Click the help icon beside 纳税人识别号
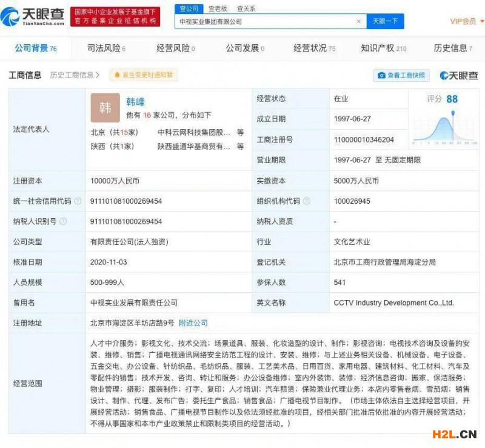This screenshot has height=448, width=485. [x=63, y=221]
